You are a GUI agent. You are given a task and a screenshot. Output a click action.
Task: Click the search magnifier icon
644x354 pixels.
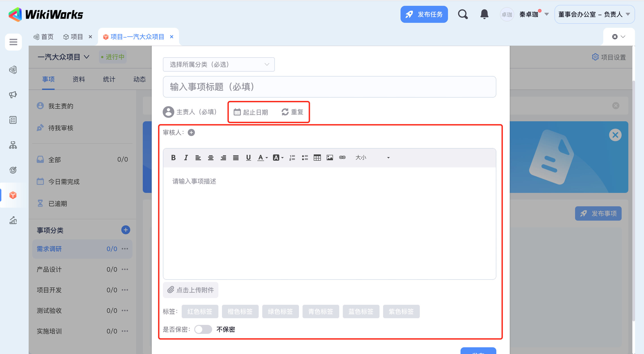pos(463,14)
